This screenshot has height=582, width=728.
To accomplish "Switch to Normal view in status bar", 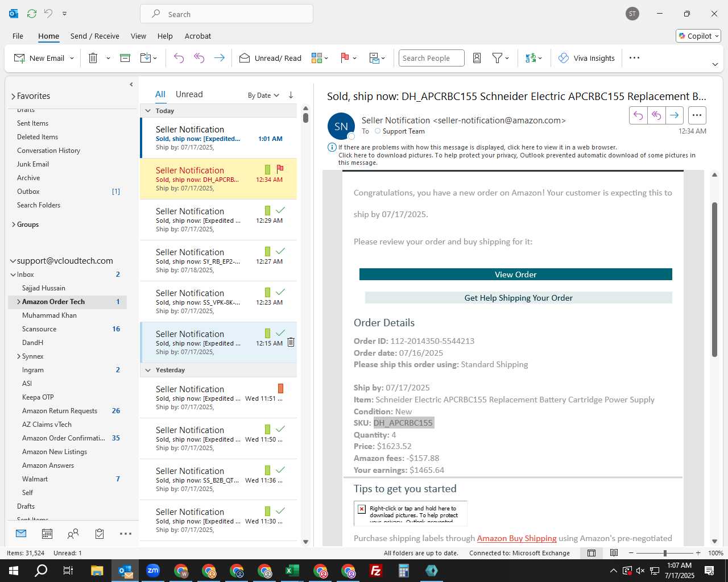I will point(591,553).
